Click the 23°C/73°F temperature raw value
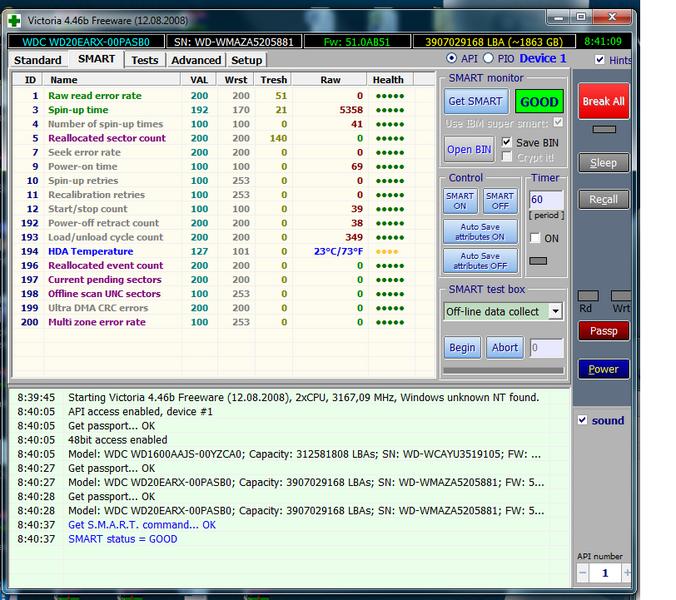 (338, 251)
